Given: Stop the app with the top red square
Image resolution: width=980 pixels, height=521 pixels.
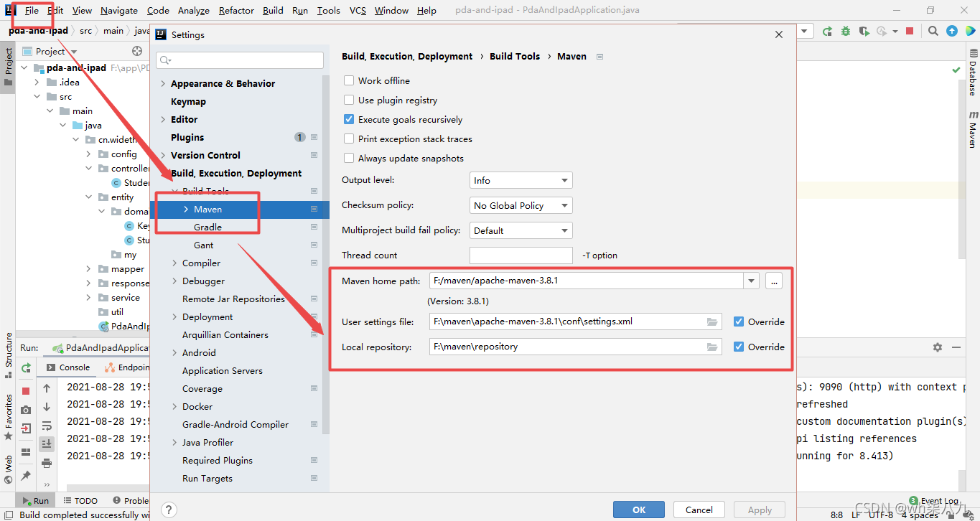Looking at the screenshot, I should 910,31.
